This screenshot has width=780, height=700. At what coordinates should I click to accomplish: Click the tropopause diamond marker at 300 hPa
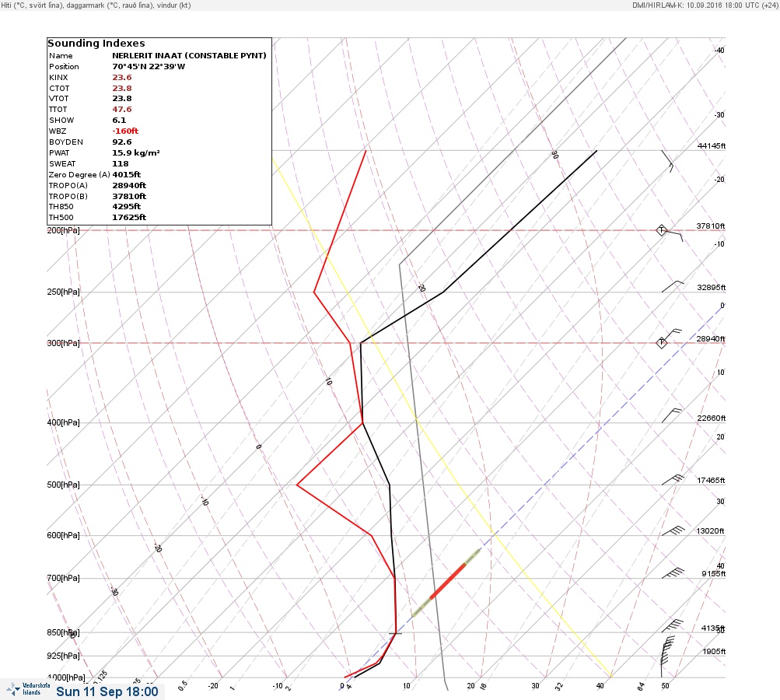coord(661,343)
